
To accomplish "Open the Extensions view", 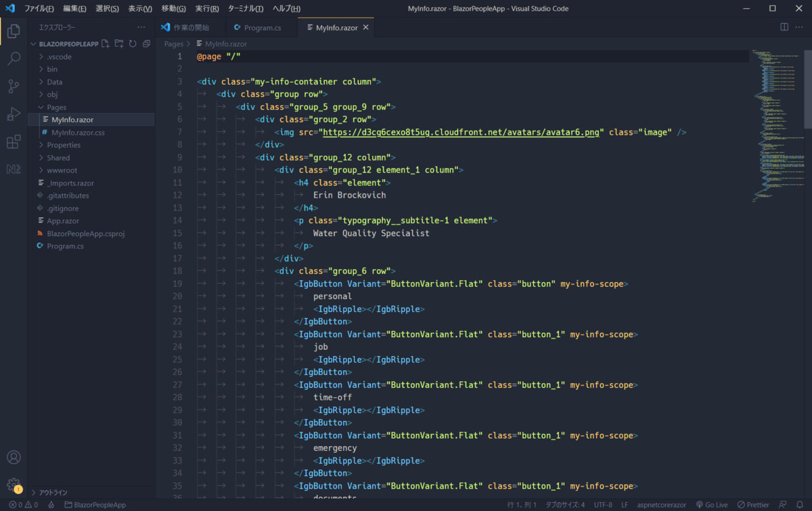I will (14, 141).
